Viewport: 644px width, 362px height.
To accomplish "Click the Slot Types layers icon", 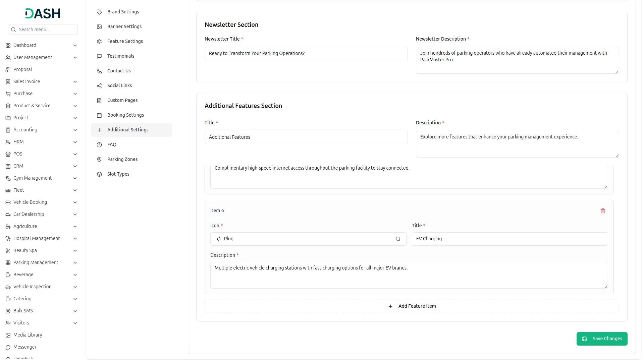I will 99,174.
